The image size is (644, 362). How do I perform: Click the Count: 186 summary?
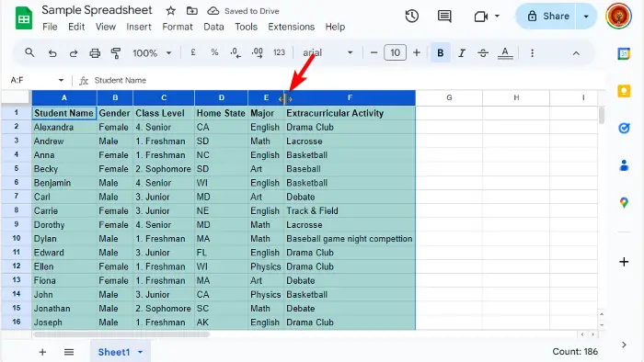[x=575, y=351]
